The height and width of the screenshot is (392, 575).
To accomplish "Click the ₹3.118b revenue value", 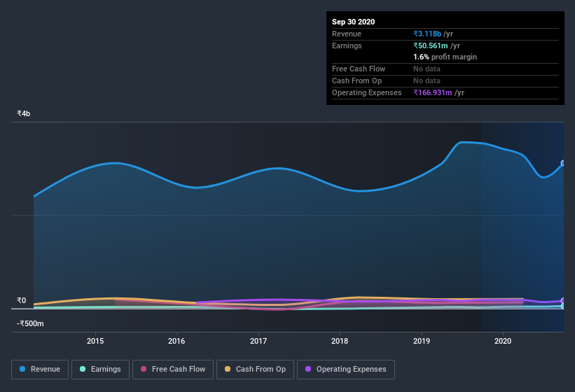I will [x=427, y=34].
